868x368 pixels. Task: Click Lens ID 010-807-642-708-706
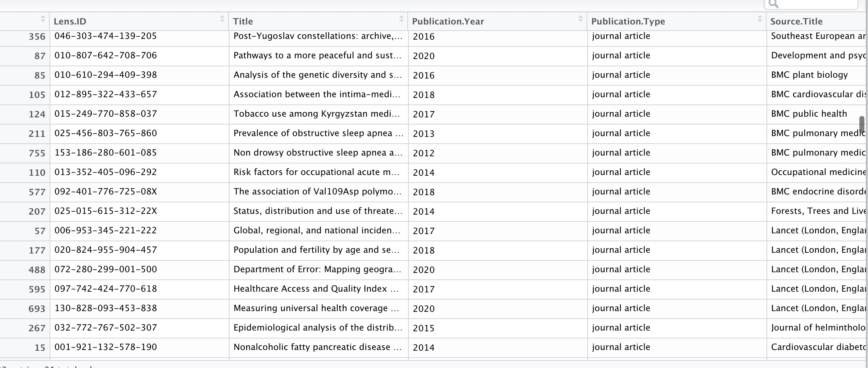click(x=106, y=55)
